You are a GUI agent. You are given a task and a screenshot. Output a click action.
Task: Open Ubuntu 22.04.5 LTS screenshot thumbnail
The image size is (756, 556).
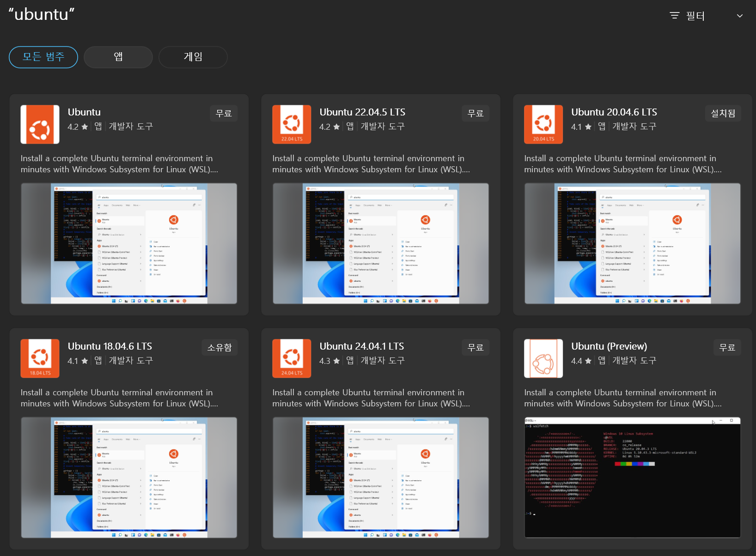coord(381,243)
